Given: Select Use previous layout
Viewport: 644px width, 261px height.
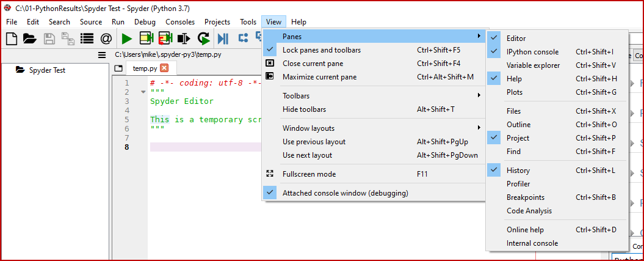Looking at the screenshot, I should 374,142.
